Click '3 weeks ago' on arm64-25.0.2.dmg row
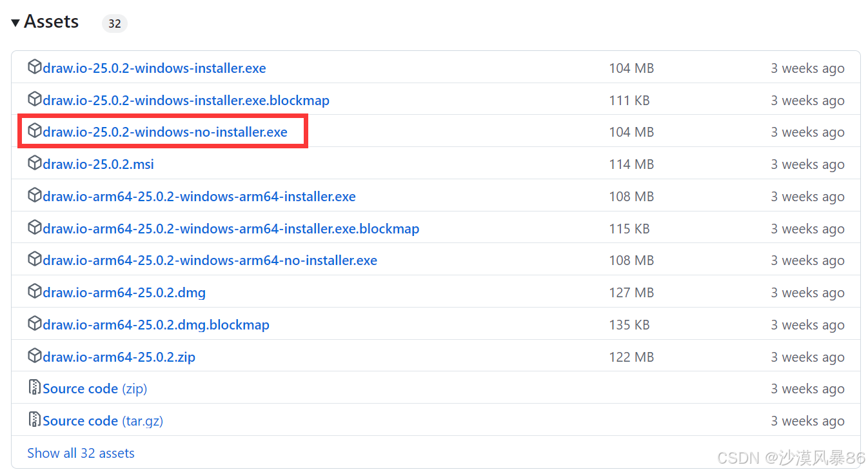Image resolution: width=868 pixels, height=472 pixels. tap(807, 293)
